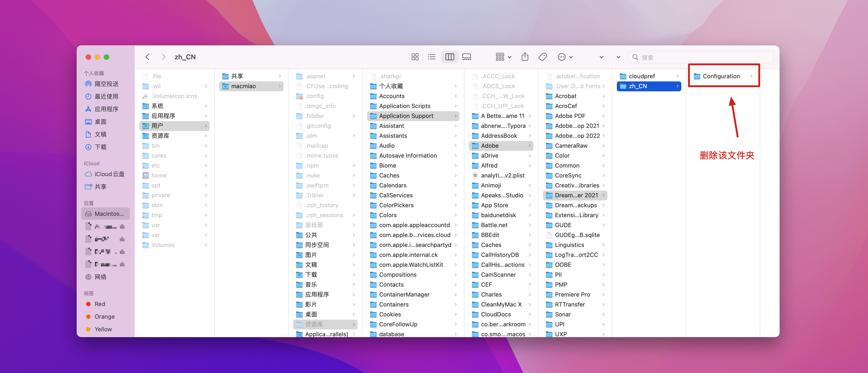Open the Downloads sidebar item
This screenshot has width=868, height=373.
(x=100, y=147)
